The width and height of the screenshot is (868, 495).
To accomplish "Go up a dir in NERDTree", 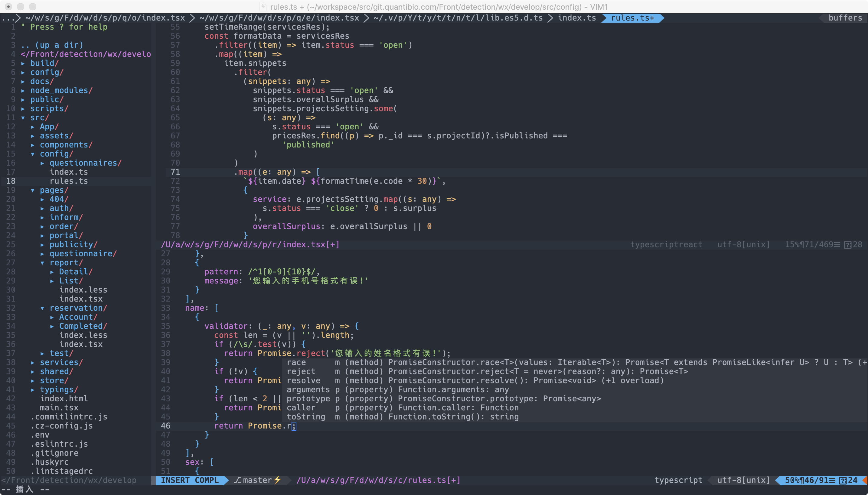I will [x=52, y=45].
